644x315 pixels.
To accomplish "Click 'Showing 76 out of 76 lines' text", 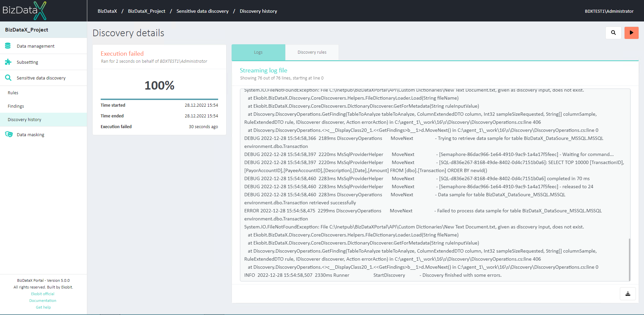I will click(282, 78).
